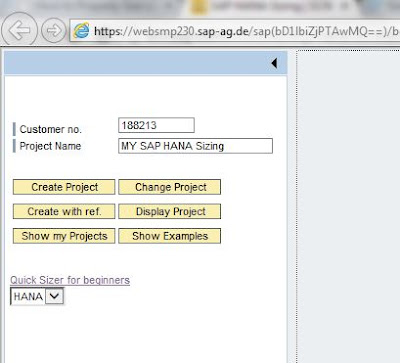Open the Quick Sizer for beginners link
This screenshot has width=400, height=363.
pos(70,280)
